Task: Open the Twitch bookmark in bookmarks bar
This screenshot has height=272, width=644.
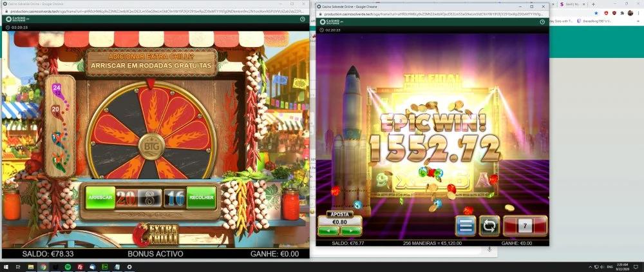Action: coord(594,21)
